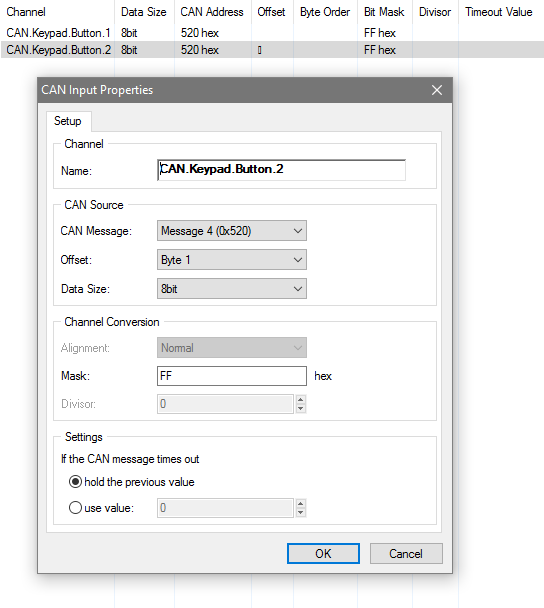Image resolution: width=544 pixels, height=608 pixels.
Task: Close the CAN Input Properties dialog
Action: click(x=437, y=90)
